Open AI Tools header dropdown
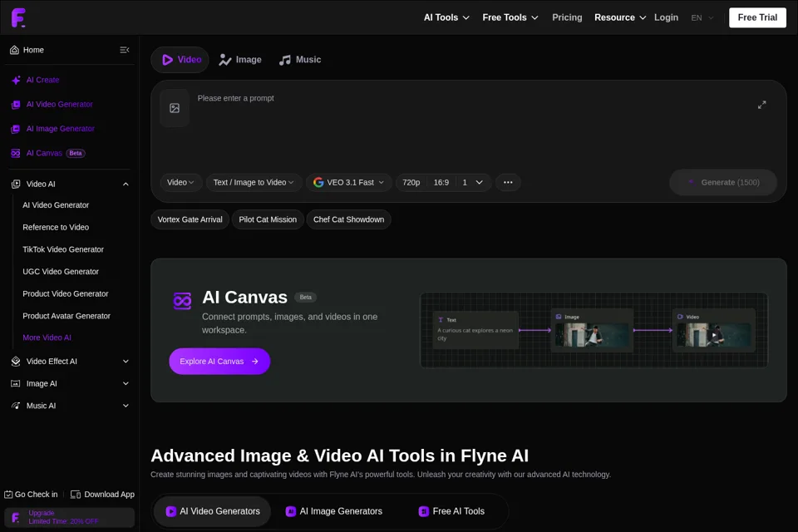 pos(446,17)
